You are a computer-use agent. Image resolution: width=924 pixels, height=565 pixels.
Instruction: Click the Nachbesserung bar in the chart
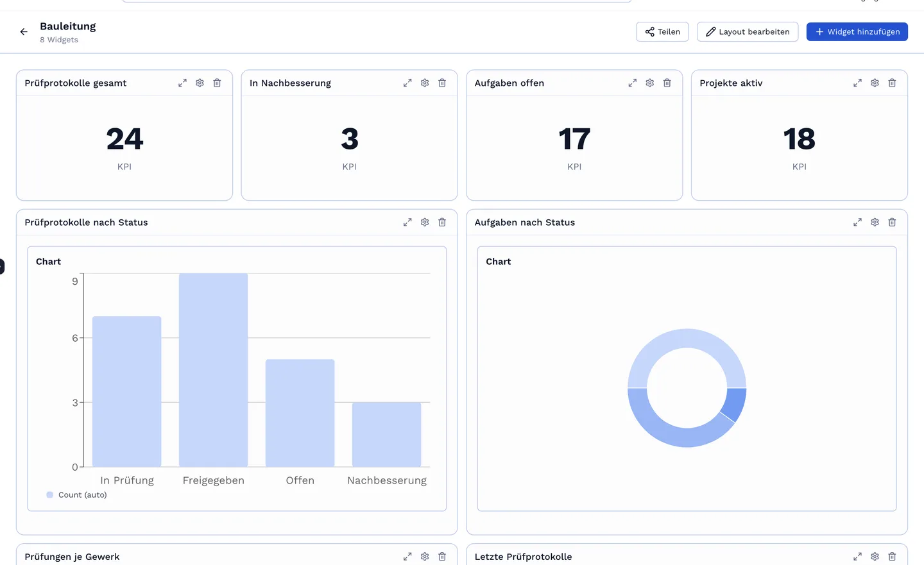pyautogui.click(x=386, y=434)
